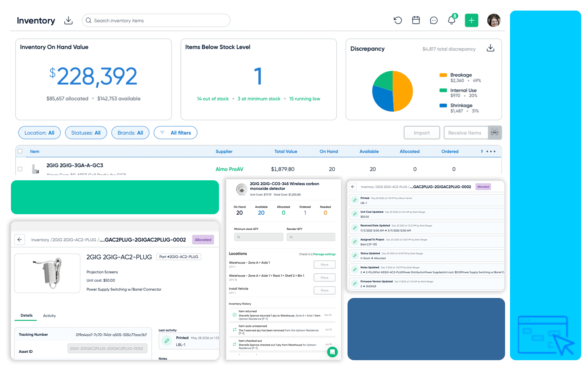The image size is (588, 373).
Task: Open the three-dots column options in table header
Action: click(x=491, y=152)
